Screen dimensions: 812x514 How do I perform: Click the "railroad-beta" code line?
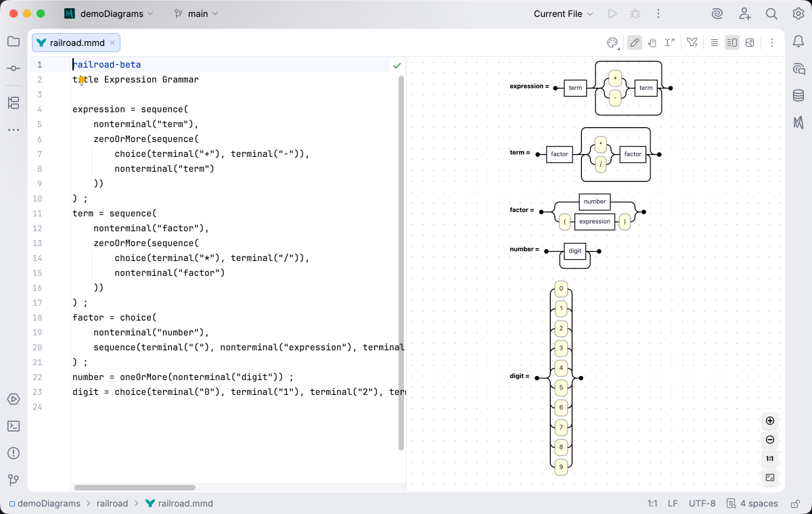[x=106, y=65]
